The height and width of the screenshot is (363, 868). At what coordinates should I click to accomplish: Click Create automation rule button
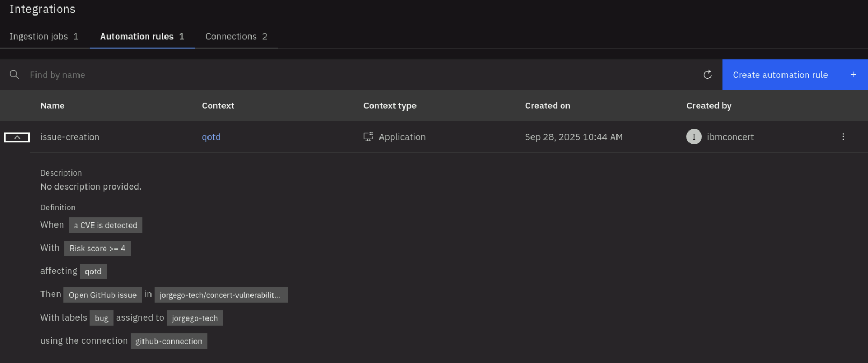(x=780, y=75)
